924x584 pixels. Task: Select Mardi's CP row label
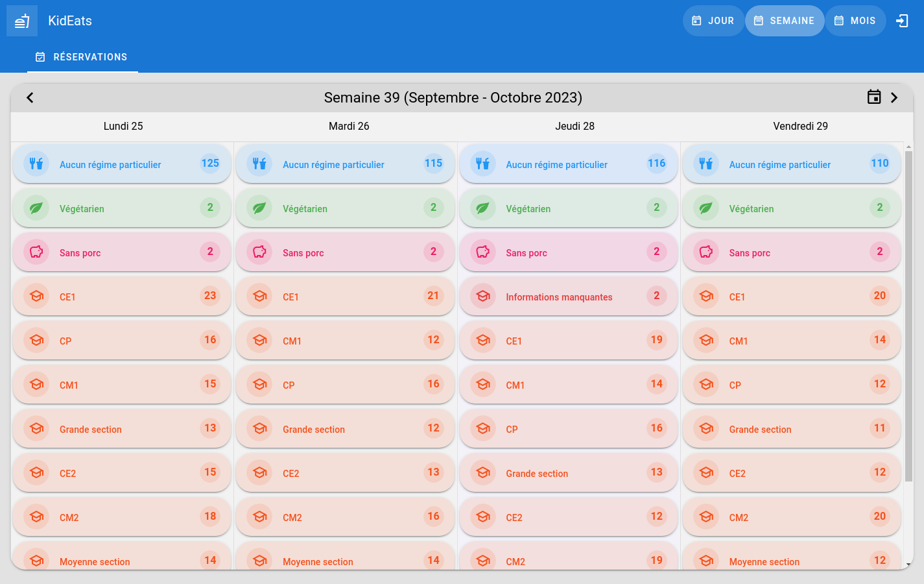289,385
